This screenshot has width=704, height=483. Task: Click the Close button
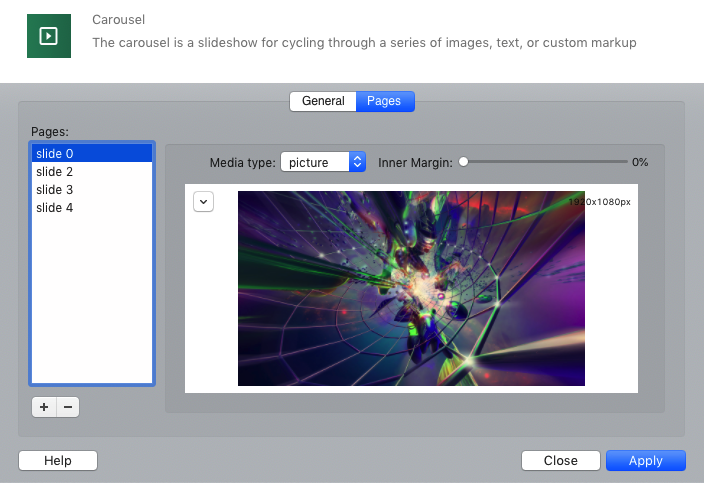click(560, 460)
